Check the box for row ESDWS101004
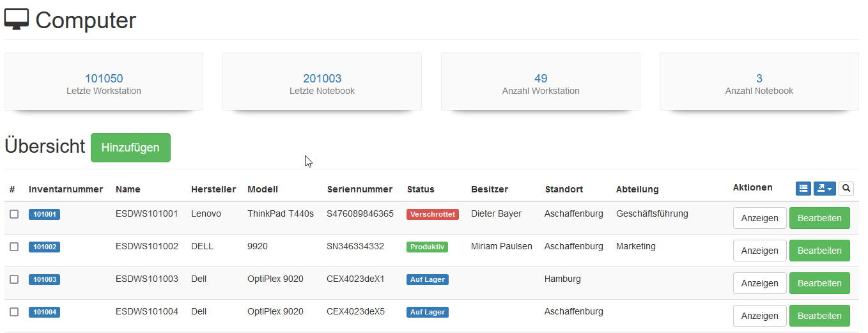The image size is (868, 333). [x=14, y=312]
